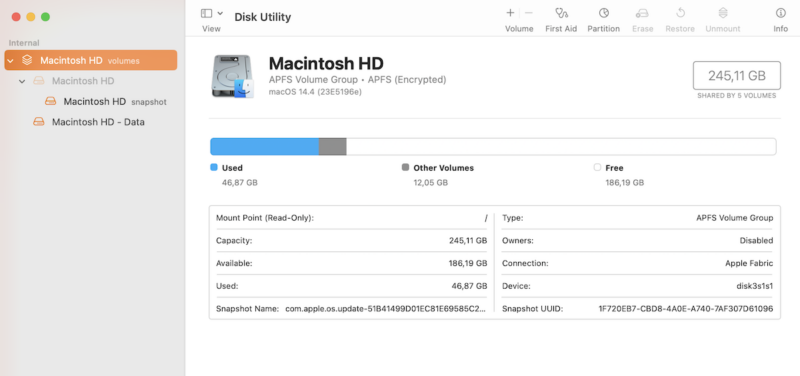This screenshot has height=376, width=800.
Task: Click the gray Other Volumes swatch
Action: (406, 167)
